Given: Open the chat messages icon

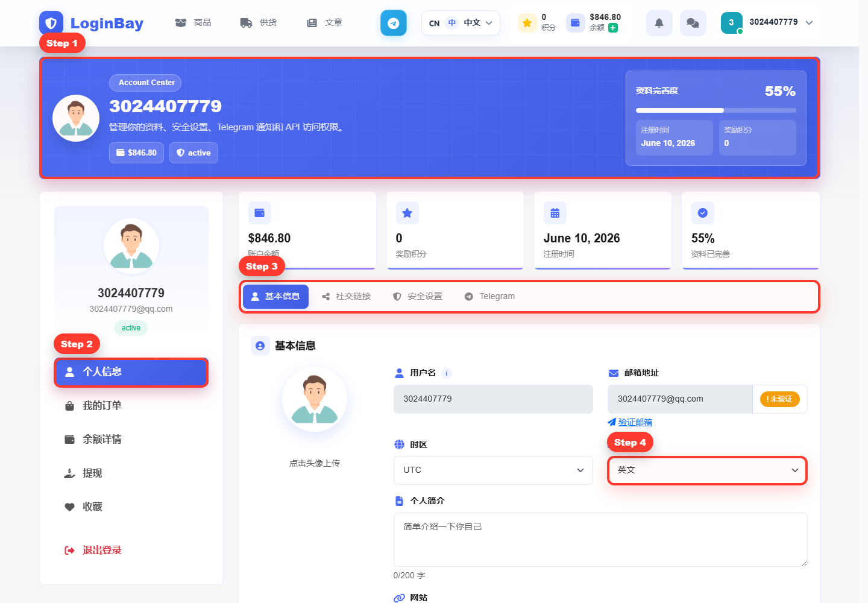Looking at the screenshot, I should pos(693,23).
